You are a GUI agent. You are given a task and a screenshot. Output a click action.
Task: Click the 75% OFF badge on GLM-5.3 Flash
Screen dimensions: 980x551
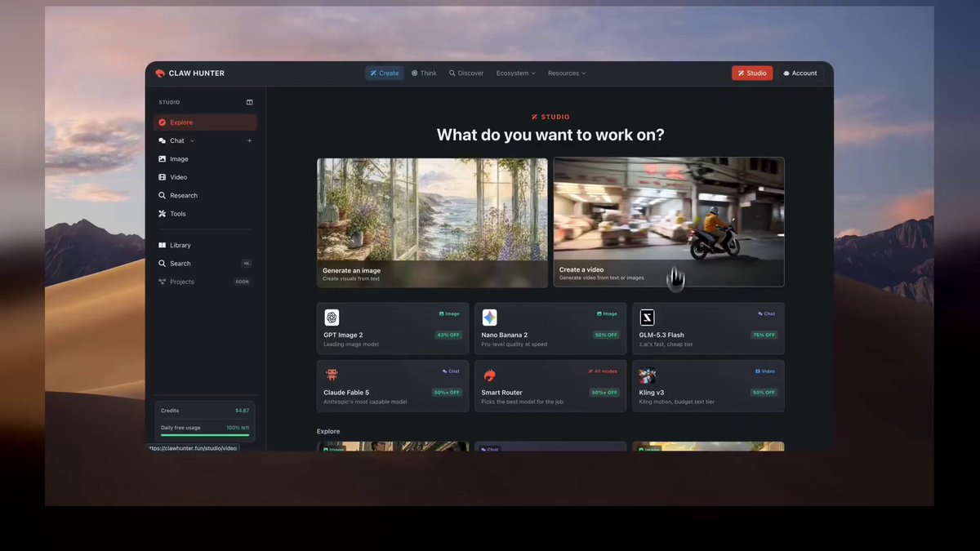point(764,335)
